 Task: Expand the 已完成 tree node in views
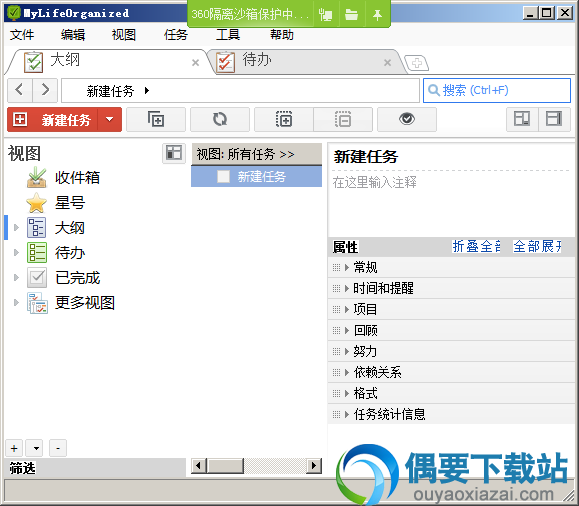pyautogui.click(x=16, y=278)
